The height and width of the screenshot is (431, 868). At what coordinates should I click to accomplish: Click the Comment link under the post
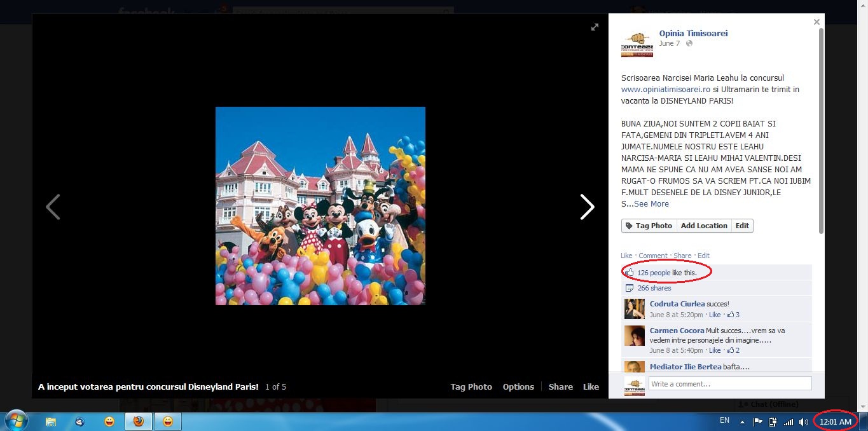(653, 256)
